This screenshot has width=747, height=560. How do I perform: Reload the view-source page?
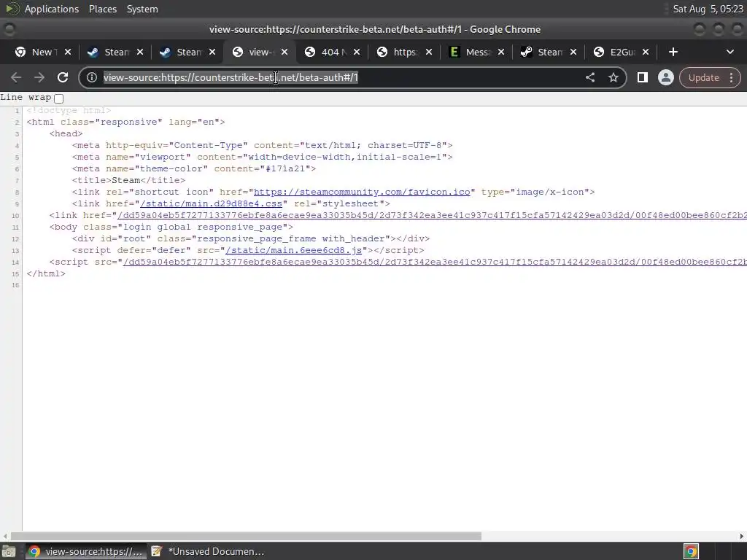click(63, 77)
